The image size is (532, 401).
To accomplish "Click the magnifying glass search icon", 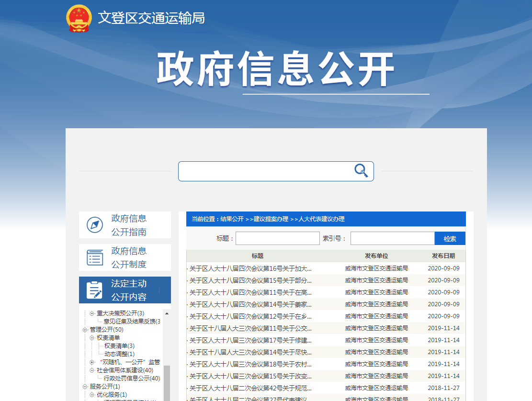I will point(361,171).
